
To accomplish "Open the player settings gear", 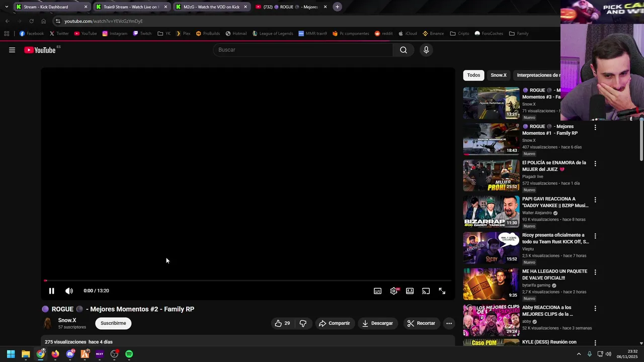I will tap(394, 291).
